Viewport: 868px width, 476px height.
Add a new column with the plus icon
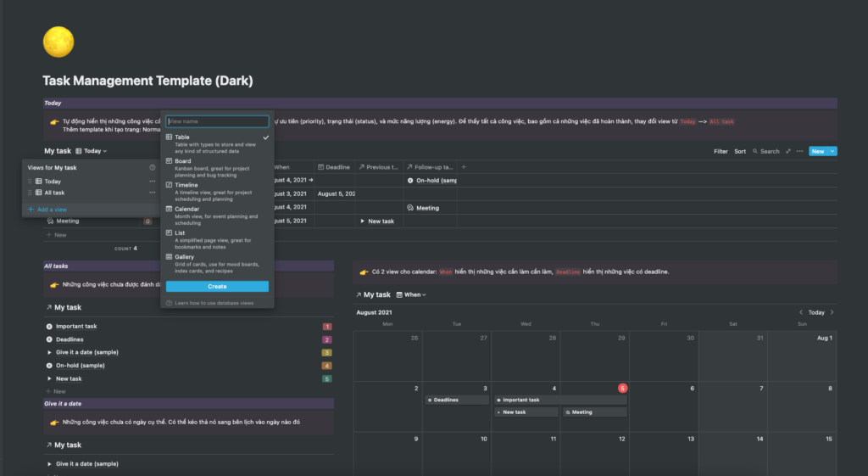(464, 167)
